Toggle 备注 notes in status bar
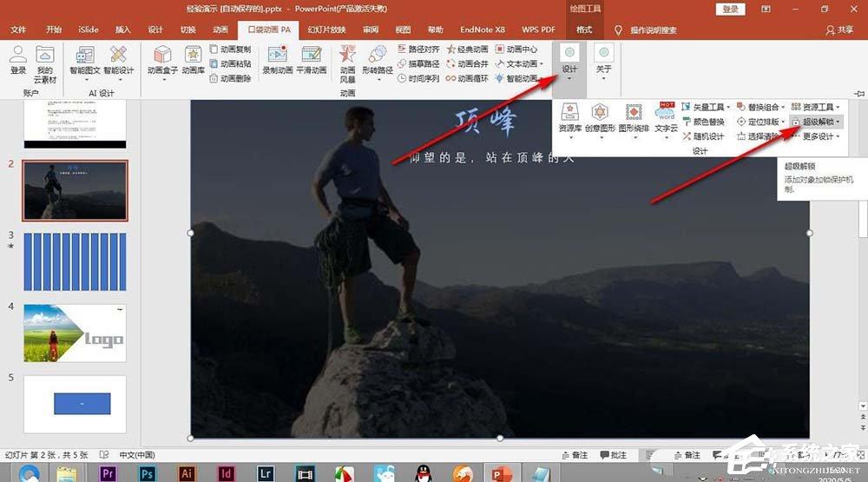The width and height of the screenshot is (868, 482). pos(575,455)
